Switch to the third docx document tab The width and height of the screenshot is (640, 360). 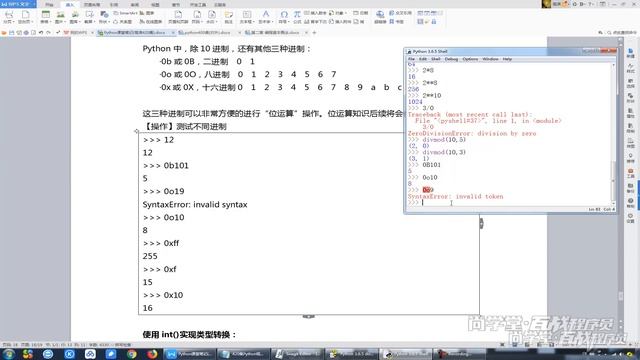pyautogui.click(x=276, y=33)
